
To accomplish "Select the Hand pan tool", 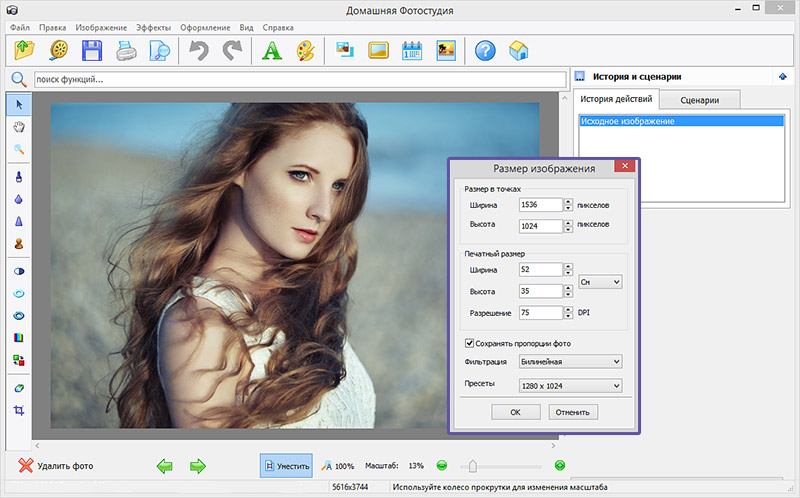I will pyautogui.click(x=19, y=127).
